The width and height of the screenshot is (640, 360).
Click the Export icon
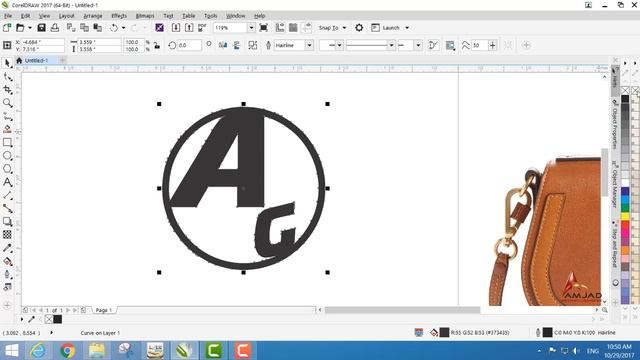pos(189,28)
